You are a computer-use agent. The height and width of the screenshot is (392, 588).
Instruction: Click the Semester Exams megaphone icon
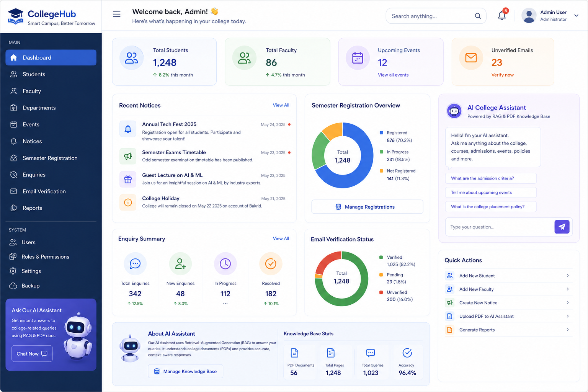[x=128, y=156]
